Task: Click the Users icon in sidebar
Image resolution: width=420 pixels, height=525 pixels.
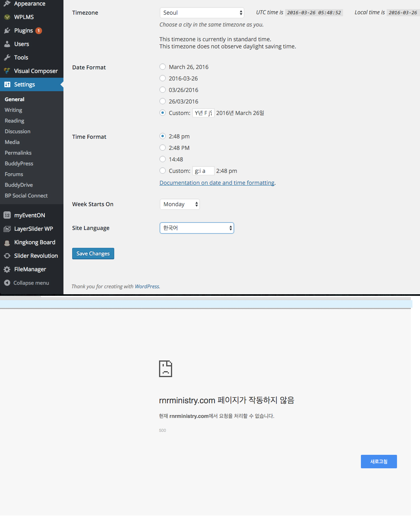Action: pyautogui.click(x=7, y=44)
